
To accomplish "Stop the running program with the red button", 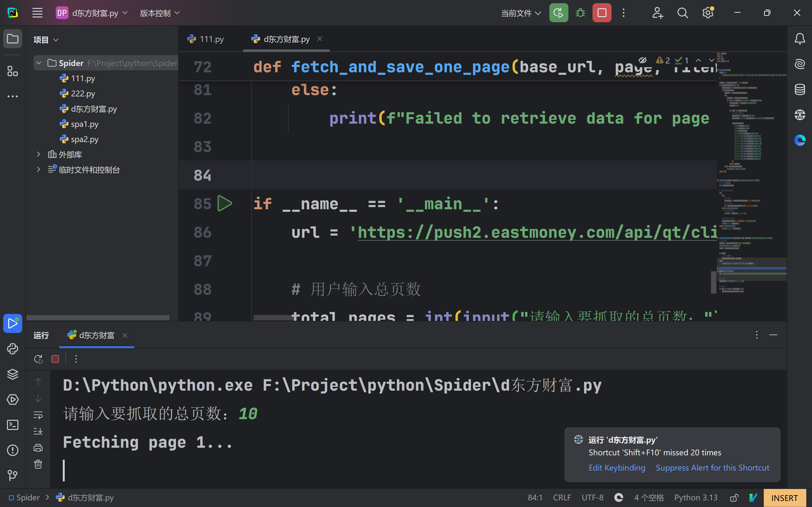I will click(x=602, y=13).
